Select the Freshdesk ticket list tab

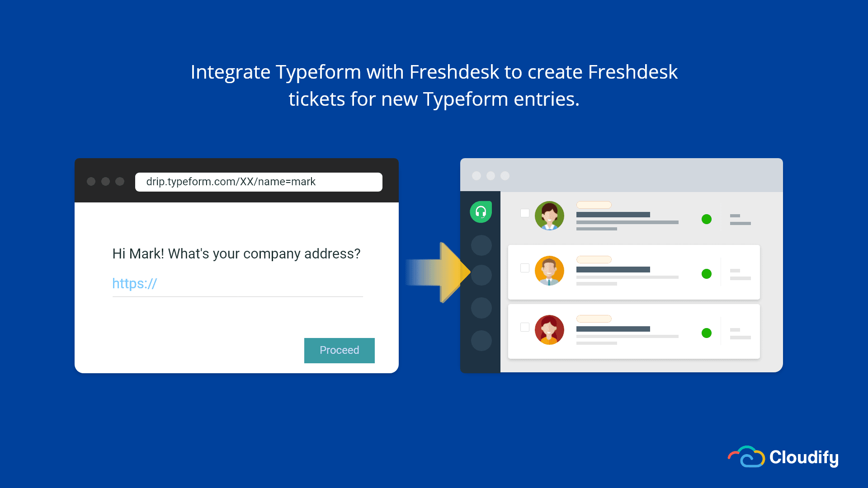(x=481, y=211)
